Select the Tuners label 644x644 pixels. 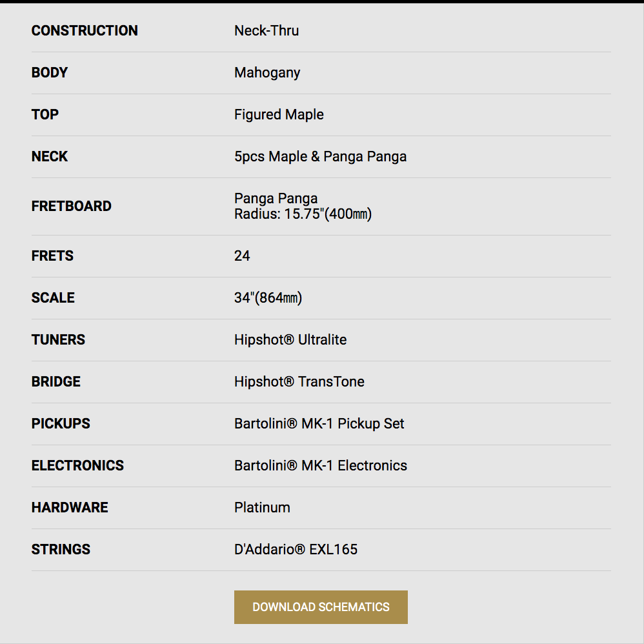(58, 339)
